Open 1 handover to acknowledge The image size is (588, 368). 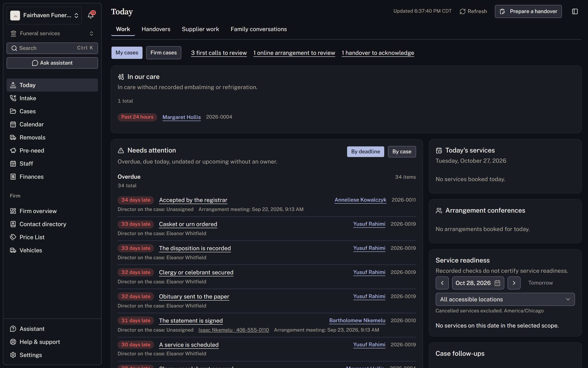(378, 53)
